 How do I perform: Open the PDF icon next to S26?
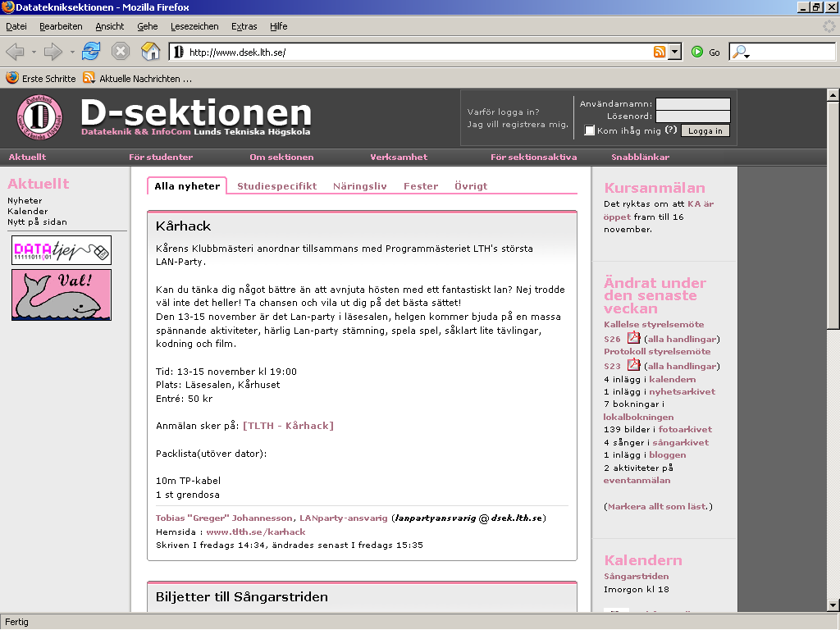pyautogui.click(x=634, y=337)
